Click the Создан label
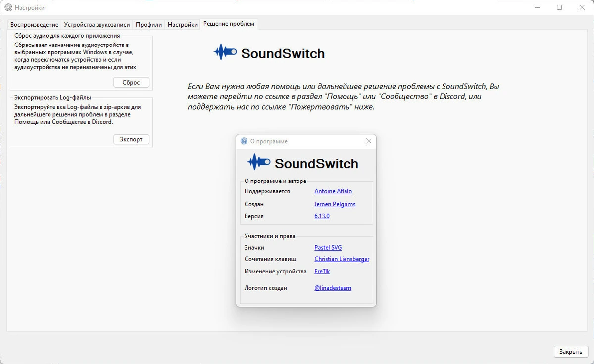 click(x=254, y=204)
